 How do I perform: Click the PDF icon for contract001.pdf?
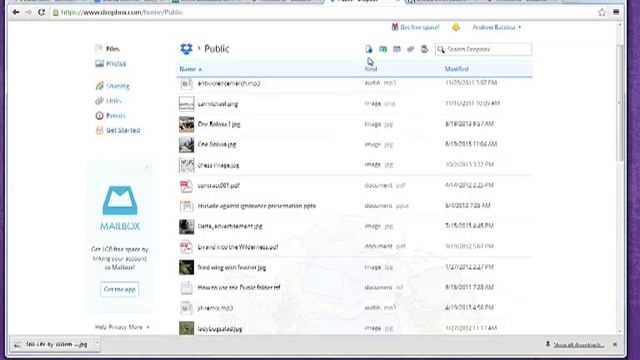(187, 186)
